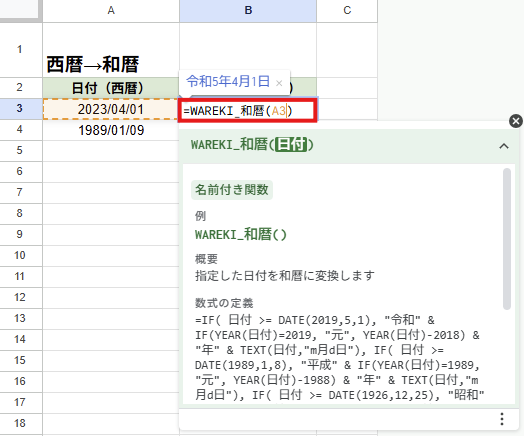The height and width of the screenshot is (436, 524).
Task: Close the function help popup
Action: point(516,121)
